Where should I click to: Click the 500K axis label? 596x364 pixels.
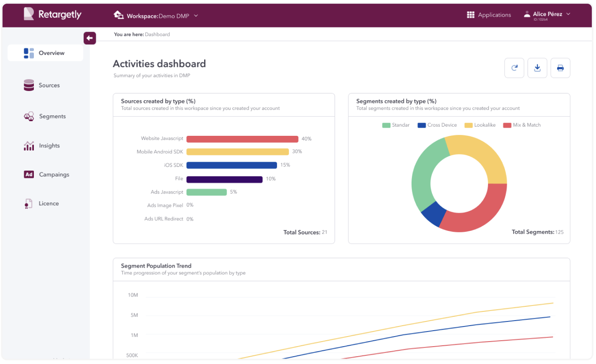(132, 355)
